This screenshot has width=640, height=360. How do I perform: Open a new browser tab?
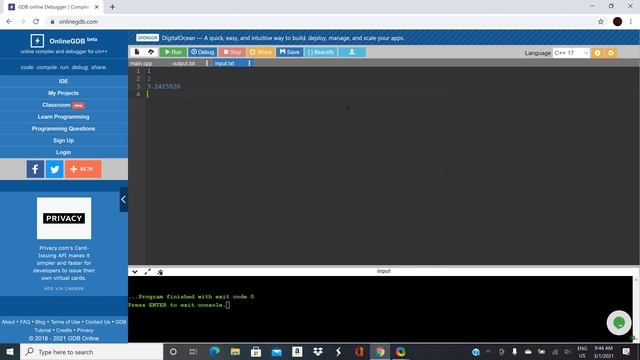pyautogui.click(x=112, y=7)
